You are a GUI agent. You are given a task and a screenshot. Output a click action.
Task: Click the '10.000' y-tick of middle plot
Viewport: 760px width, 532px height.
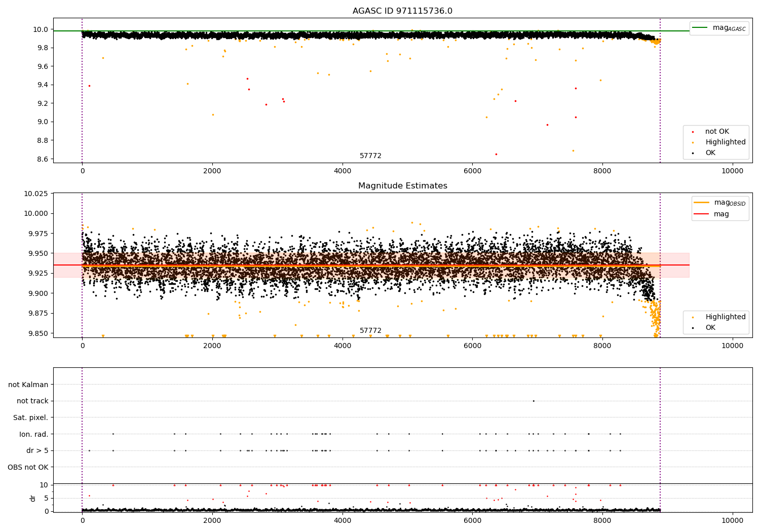pos(36,214)
